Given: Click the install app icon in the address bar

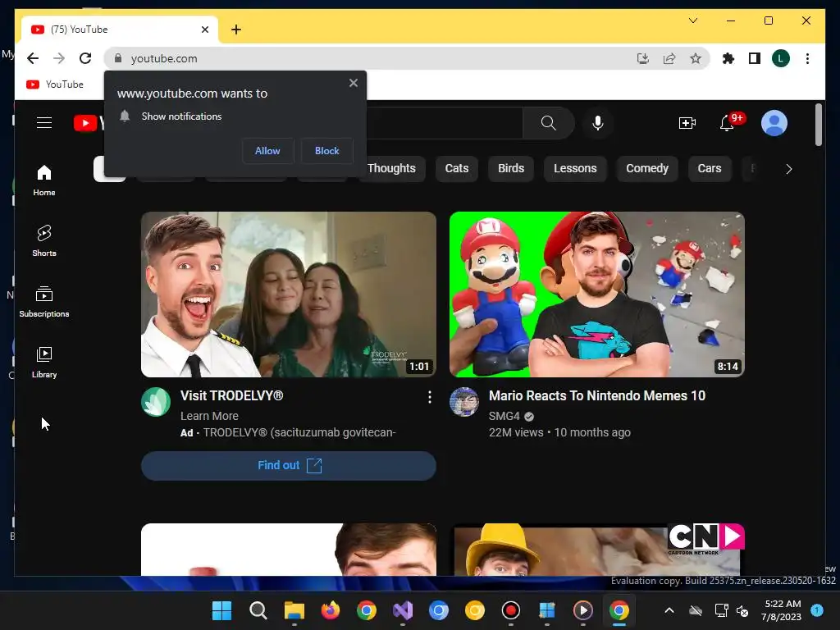Looking at the screenshot, I should coord(643,58).
